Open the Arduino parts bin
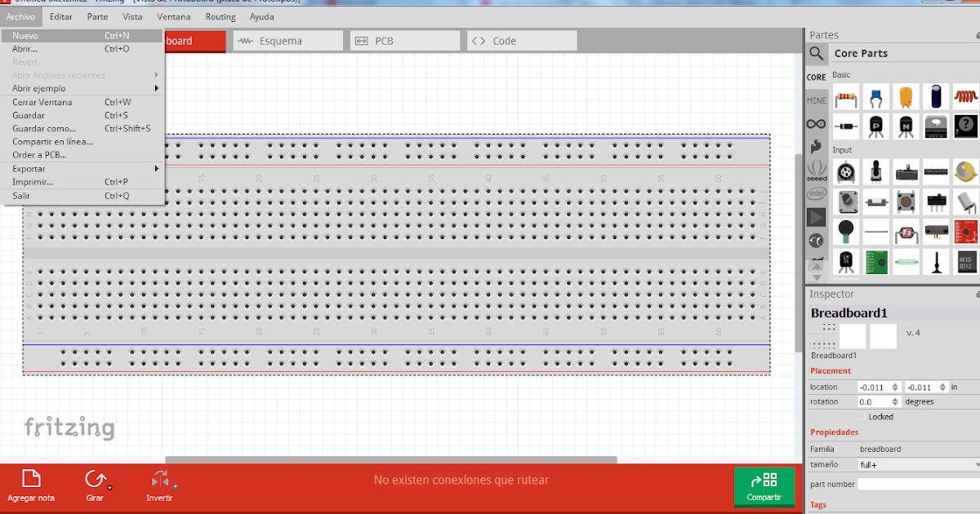The height and width of the screenshot is (514, 980). point(817,124)
